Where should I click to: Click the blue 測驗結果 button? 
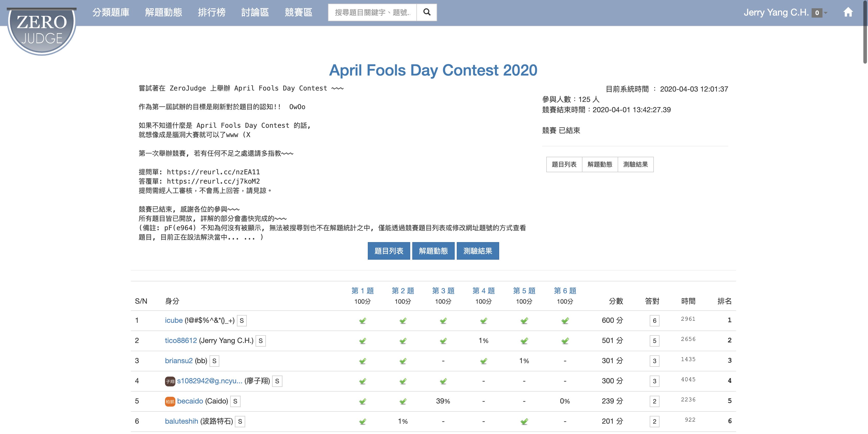click(x=477, y=251)
